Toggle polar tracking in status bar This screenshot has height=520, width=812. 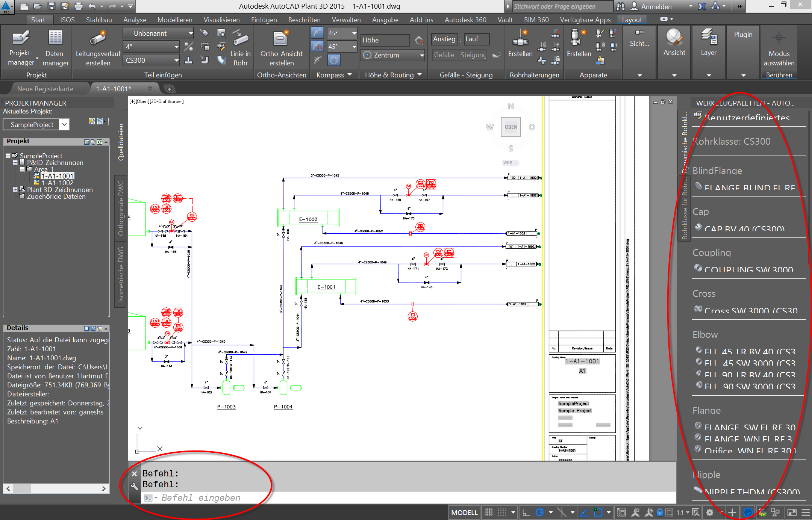pyautogui.click(x=540, y=512)
